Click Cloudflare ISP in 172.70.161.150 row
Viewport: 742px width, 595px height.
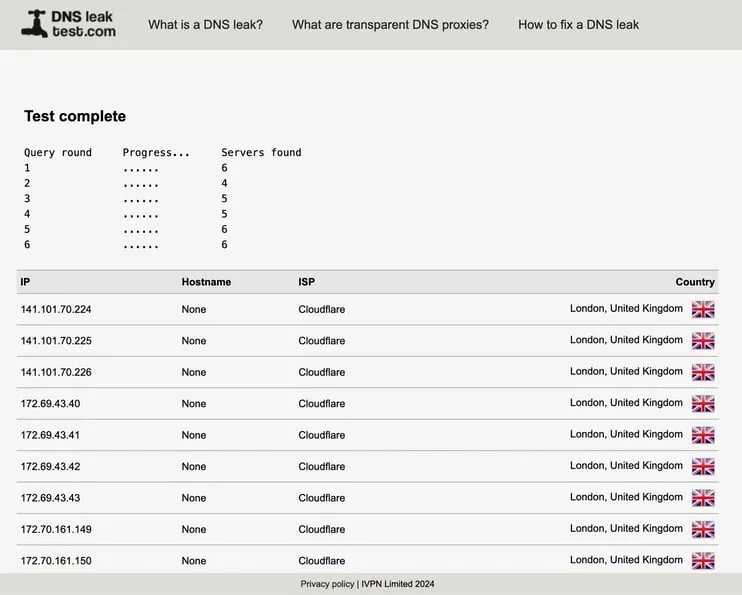pos(321,560)
